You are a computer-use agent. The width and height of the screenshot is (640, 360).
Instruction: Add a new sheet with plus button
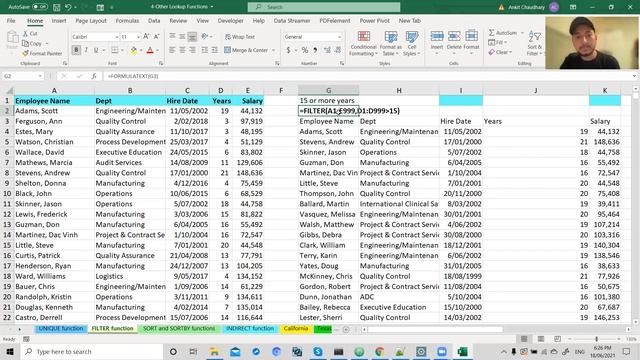[x=346, y=329]
